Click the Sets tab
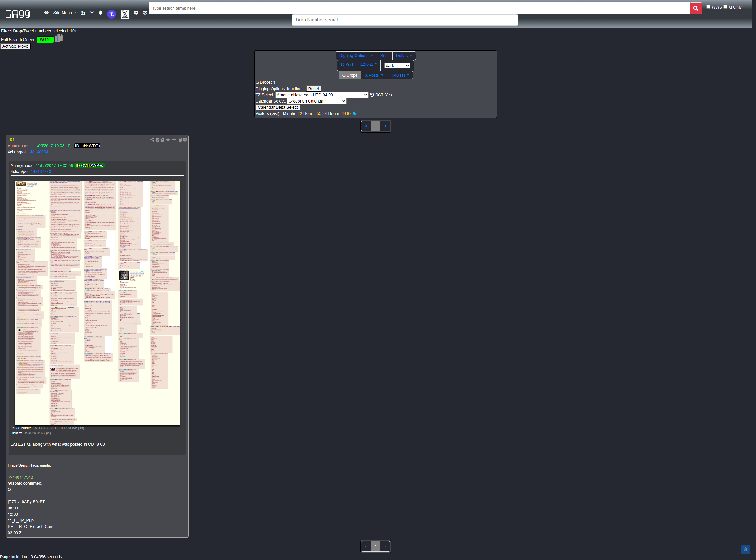The height and width of the screenshot is (560, 756). pos(384,56)
